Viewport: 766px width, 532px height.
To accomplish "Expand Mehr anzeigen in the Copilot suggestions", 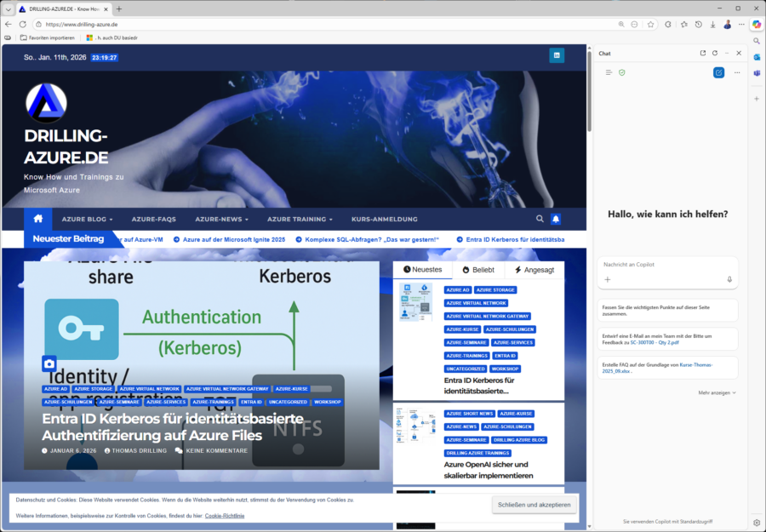I will (x=717, y=392).
